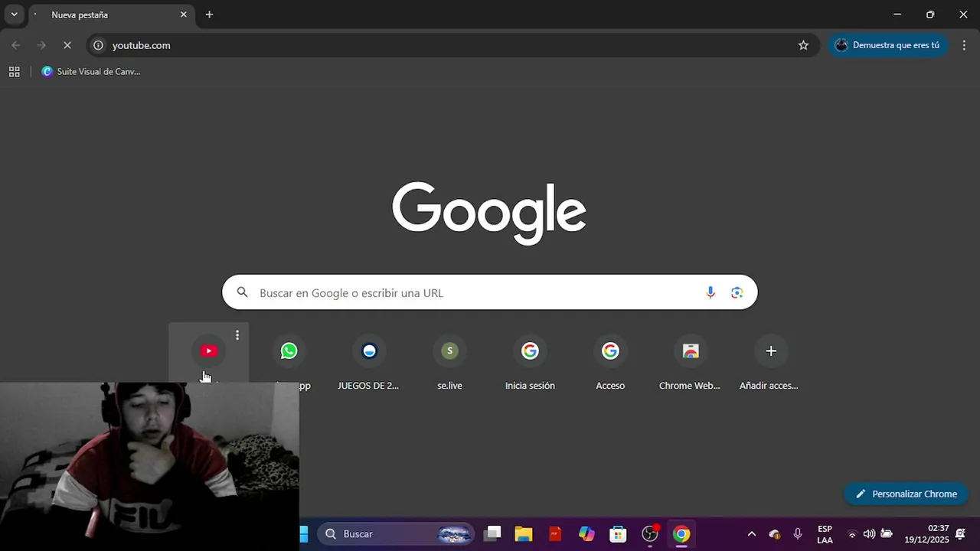Open the ESP LAA language switcher
The height and width of the screenshot is (551, 980).
click(x=825, y=534)
